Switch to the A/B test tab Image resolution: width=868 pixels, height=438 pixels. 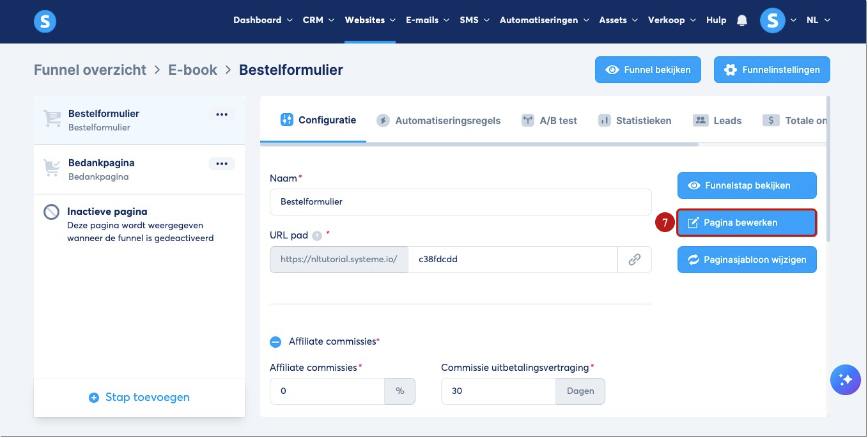pos(549,120)
